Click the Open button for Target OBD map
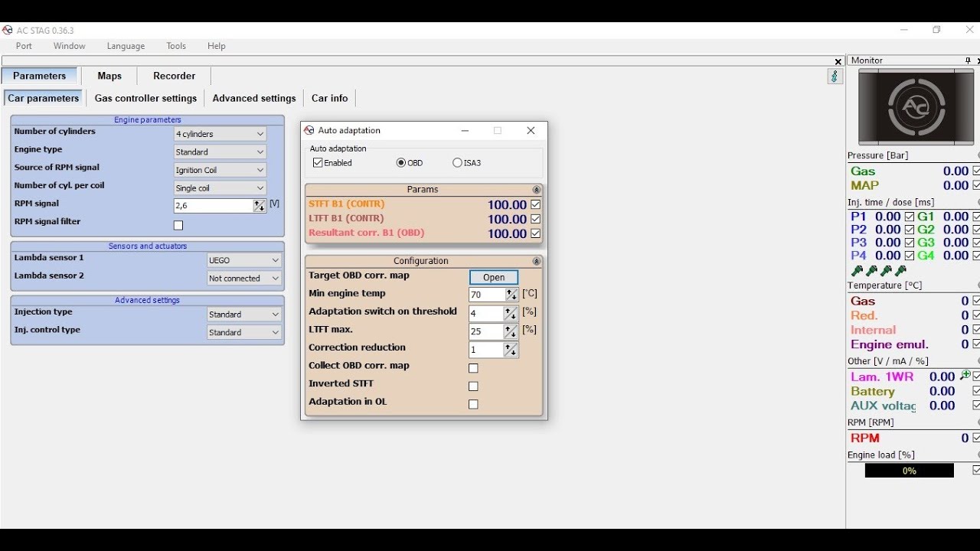The image size is (980, 551). 494,277
